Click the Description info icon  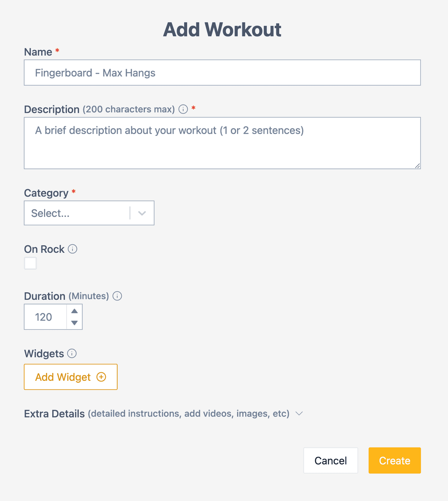click(x=183, y=109)
